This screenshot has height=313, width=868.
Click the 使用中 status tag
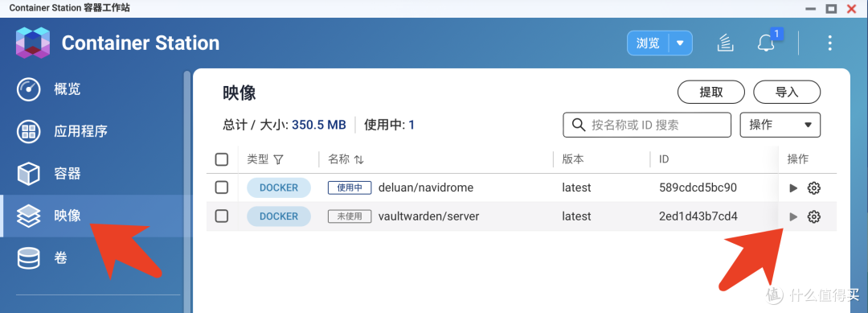click(350, 187)
